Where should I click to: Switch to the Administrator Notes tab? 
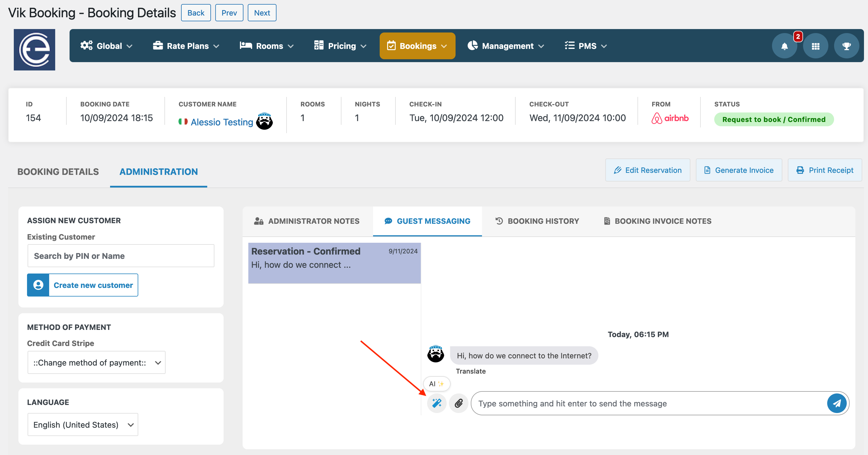pyautogui.click(x=307, y=221)
